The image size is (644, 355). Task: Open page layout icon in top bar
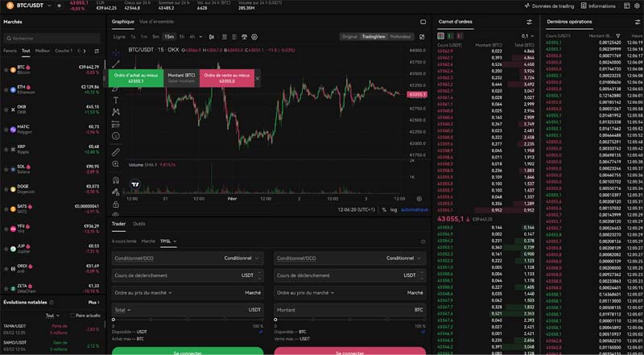[627, 6]
